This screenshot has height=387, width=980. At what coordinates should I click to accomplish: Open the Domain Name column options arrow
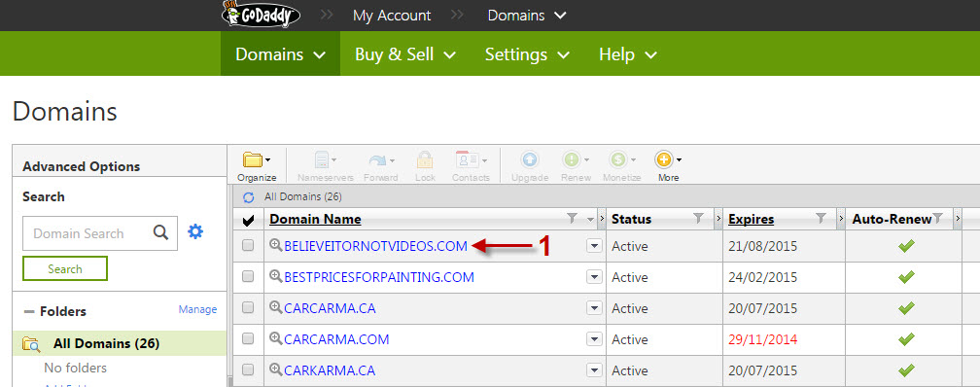[590, 220]
